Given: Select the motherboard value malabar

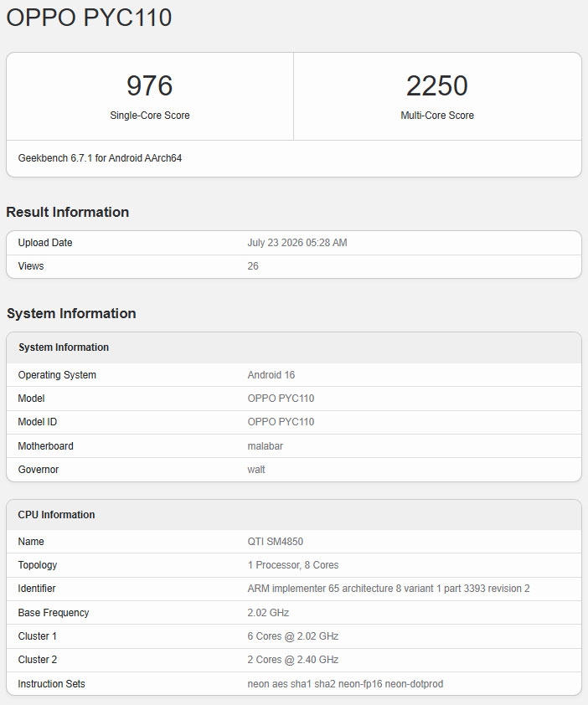Looking at the screenshot, I should pyautogui.click(x=265, y=445).
